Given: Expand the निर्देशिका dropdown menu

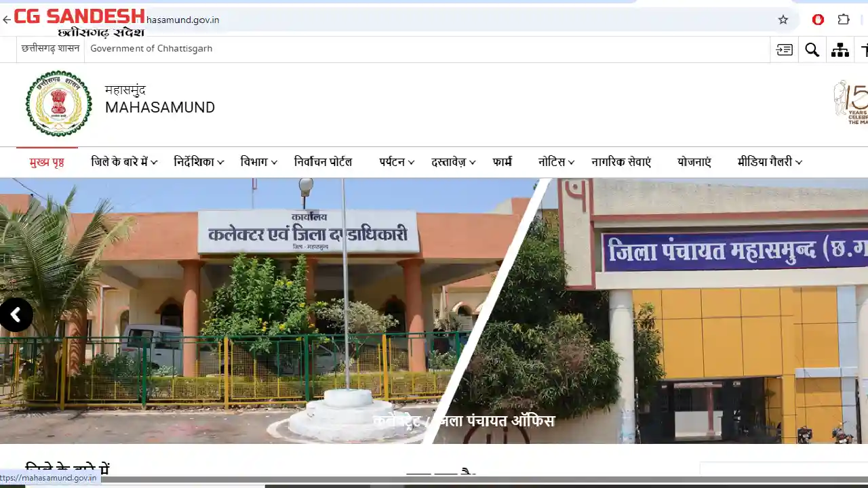Looking at the screenshot, I should click(x=199, y=162).
